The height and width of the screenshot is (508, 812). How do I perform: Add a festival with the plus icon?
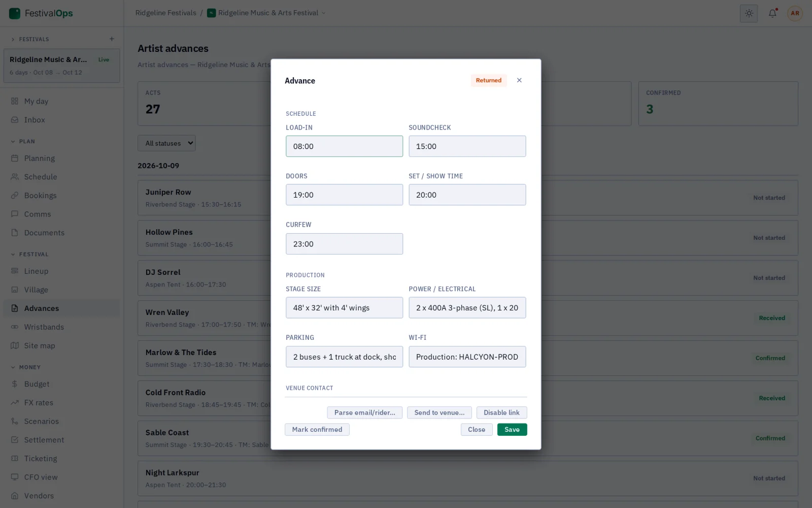pos(112,39)
